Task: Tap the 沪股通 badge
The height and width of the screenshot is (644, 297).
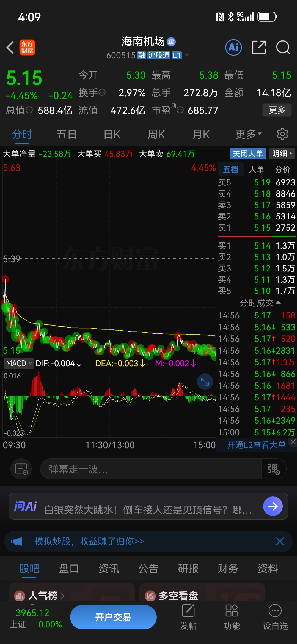Action: pos(159,55)
